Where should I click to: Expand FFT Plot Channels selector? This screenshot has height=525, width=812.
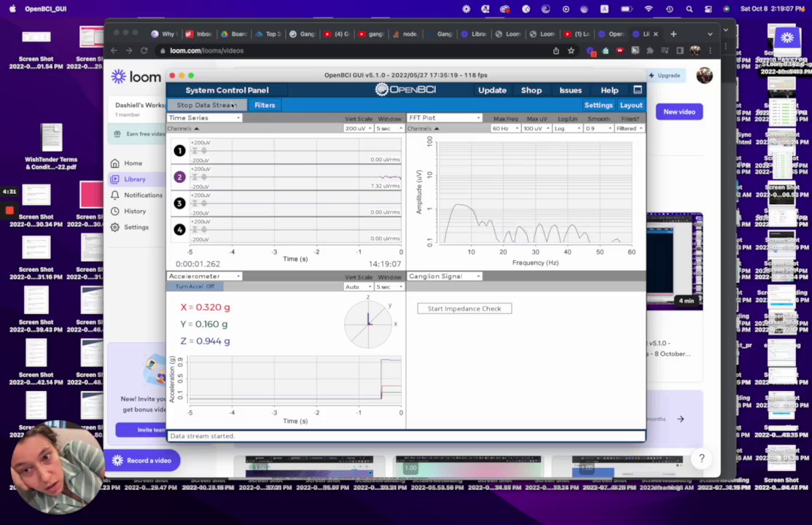[x=423, y=128]
